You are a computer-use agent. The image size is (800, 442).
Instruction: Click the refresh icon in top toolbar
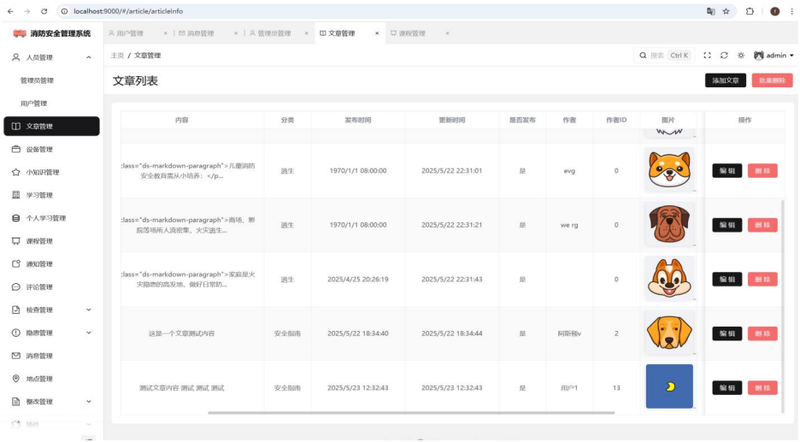coord(724,56)
